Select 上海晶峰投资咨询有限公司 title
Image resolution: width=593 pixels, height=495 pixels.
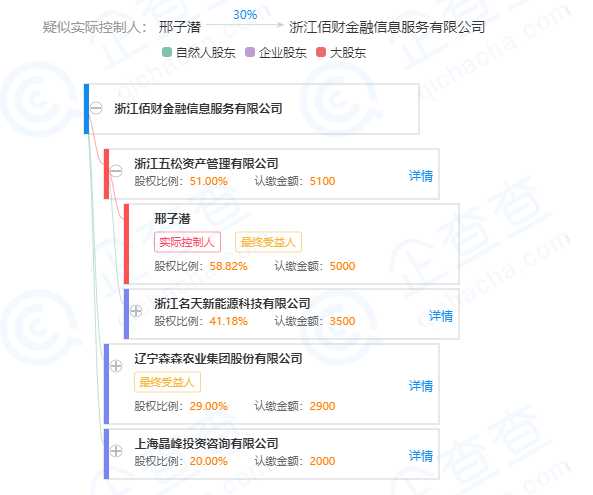coord(206,444)
